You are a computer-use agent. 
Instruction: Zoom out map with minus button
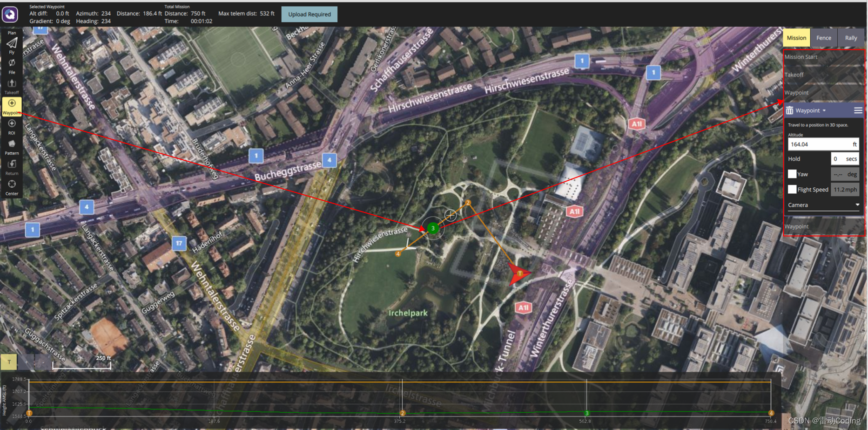point(43,362)
